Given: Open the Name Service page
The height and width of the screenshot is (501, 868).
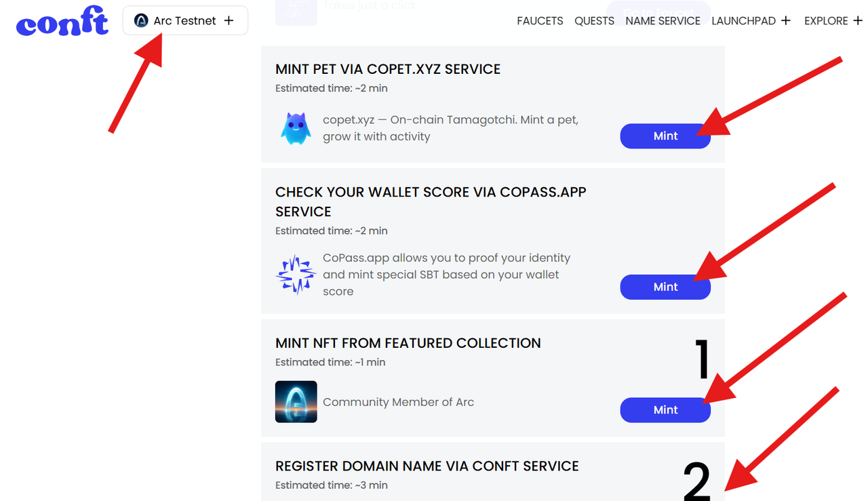Looking at the screenshot, I should pyautogui.click(x=663, y=21).
